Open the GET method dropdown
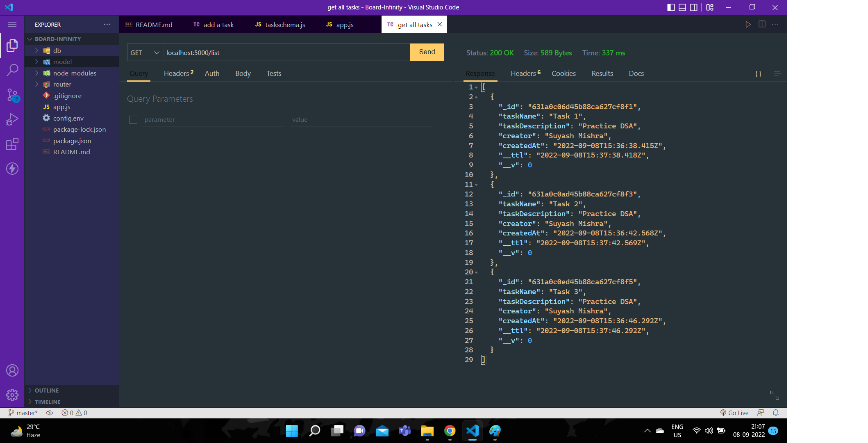The height and width of the screenshot is (443, 868). click(x=145, y=53)
